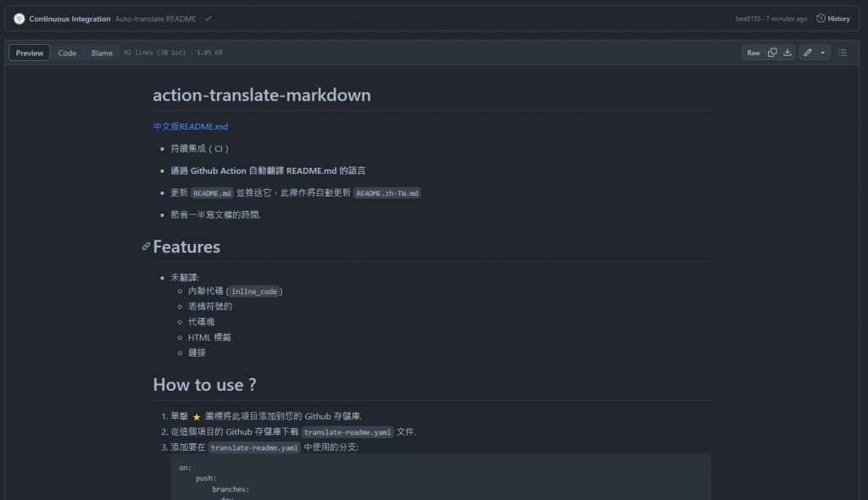Image resolution: width=868 pixels, height=500 pixels.
Task: Open the file History
Action: click(x=833, y=19)
